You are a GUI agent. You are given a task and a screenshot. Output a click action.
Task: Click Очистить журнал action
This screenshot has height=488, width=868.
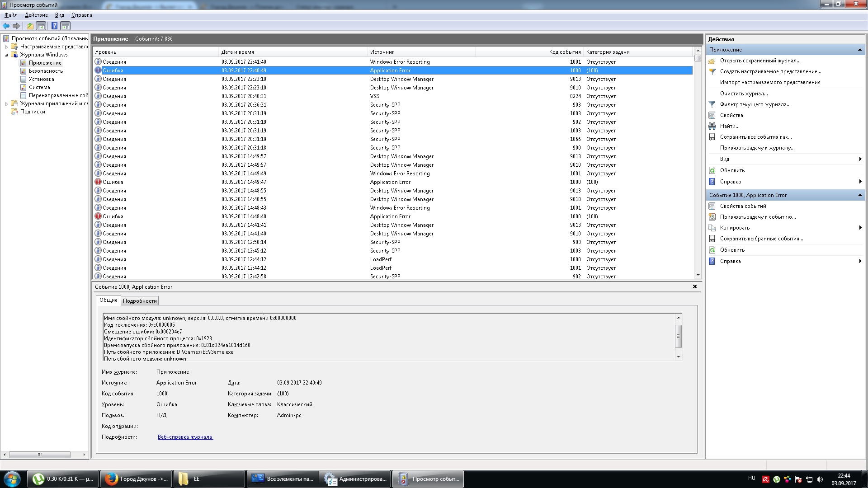click(744, 94)
